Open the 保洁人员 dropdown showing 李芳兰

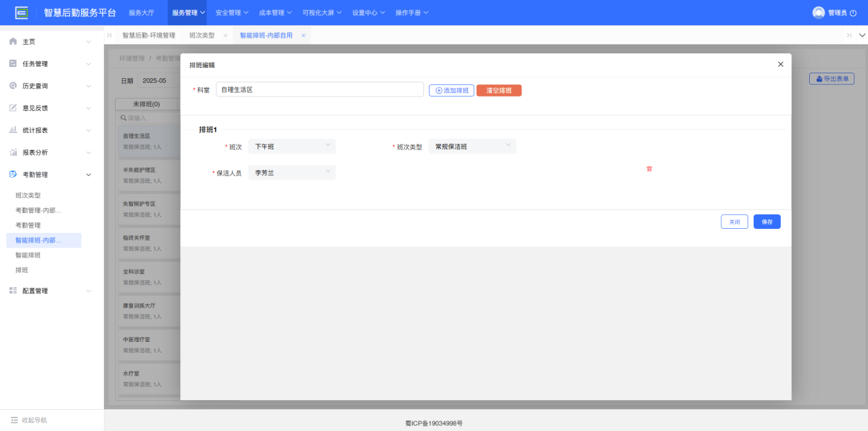292,173
